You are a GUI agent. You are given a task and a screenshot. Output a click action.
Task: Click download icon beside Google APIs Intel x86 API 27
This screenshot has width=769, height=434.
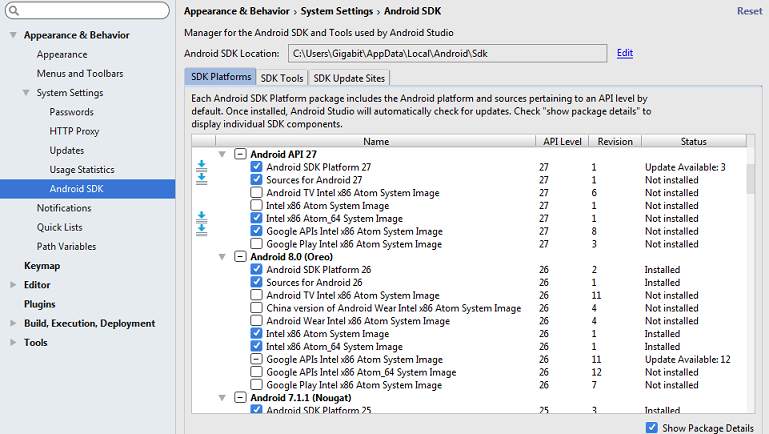(201, 230)
